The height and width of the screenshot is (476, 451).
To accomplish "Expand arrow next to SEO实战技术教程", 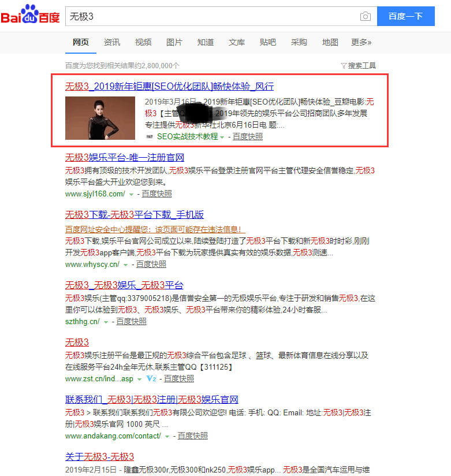I will tap(222, 137).
